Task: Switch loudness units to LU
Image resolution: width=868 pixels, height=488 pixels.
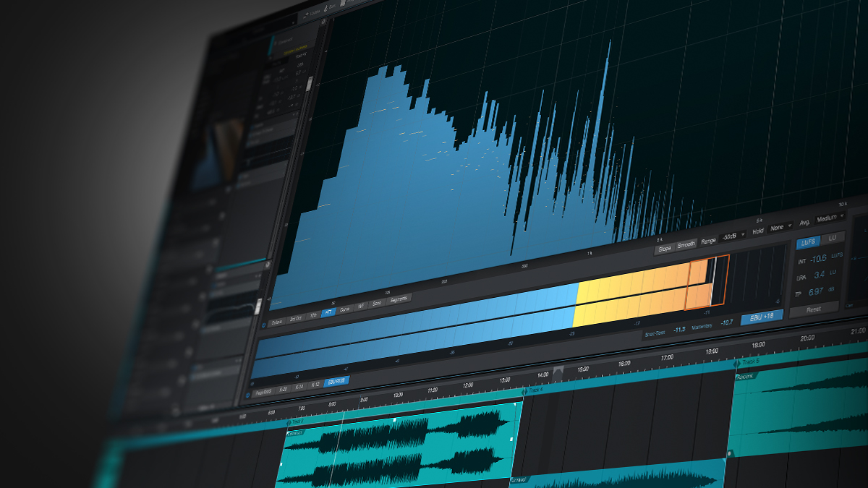Action: pyautogui.click(x=832, y=239)
